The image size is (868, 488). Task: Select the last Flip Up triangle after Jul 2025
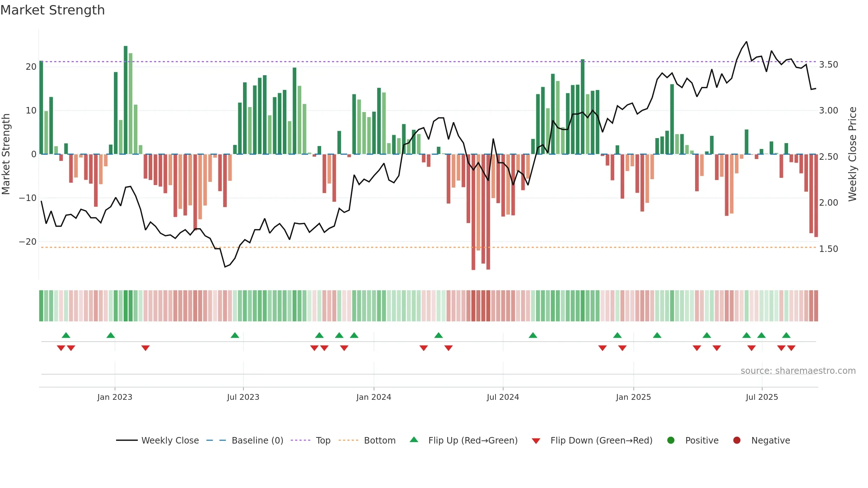[786, 335]
